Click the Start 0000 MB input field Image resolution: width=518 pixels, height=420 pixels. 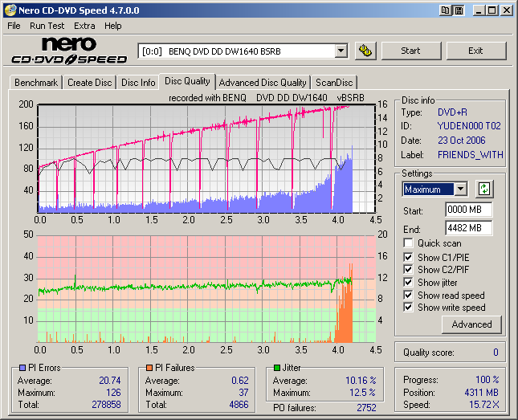(468, 210)
